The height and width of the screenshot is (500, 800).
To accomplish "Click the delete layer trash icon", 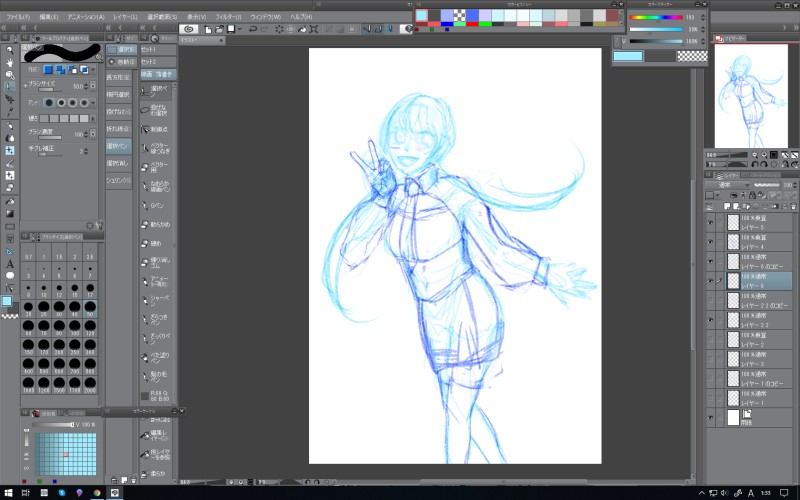I will coord(793,205).
